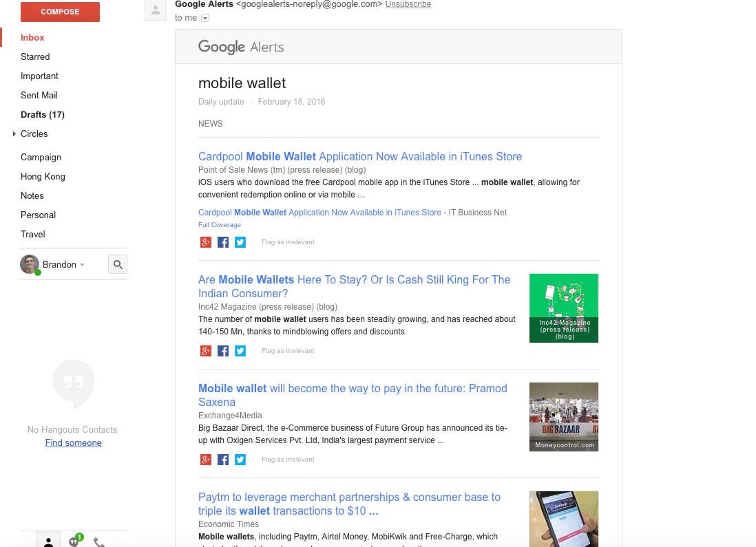Click the Hangouts search magnifier icon

pyautogui.click(x=118, y=264)
